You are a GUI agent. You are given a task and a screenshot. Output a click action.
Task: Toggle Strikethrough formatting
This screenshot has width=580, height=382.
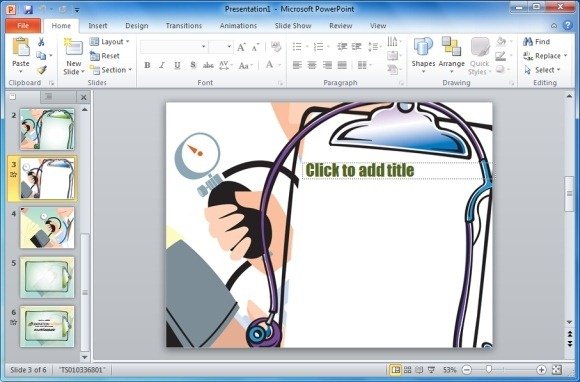(208, 65)
